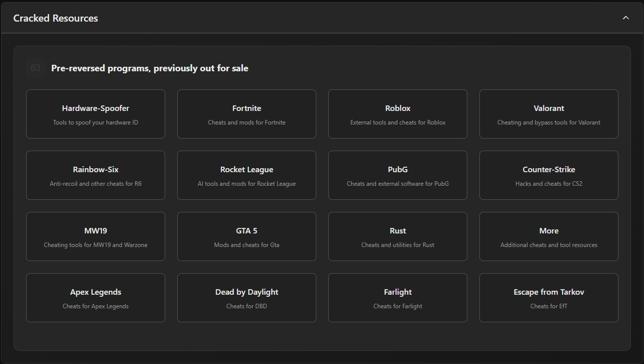Click the More resources card

pos(549,236)
